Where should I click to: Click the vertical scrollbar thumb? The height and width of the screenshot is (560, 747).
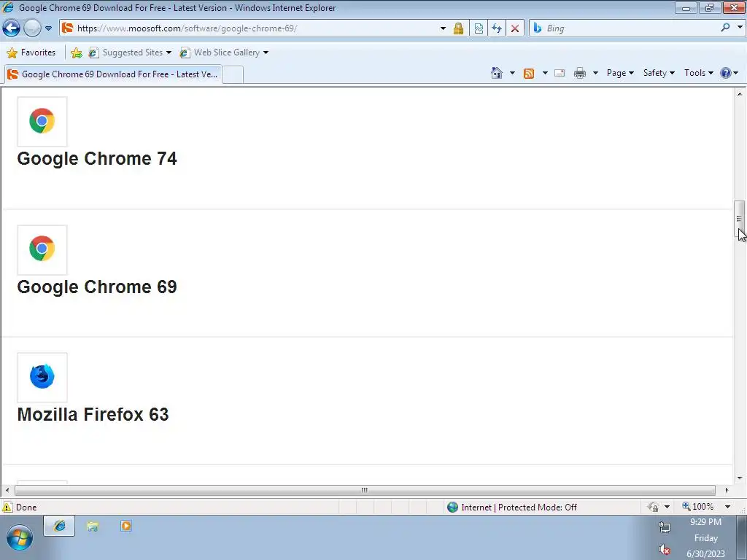pos(739,219)
